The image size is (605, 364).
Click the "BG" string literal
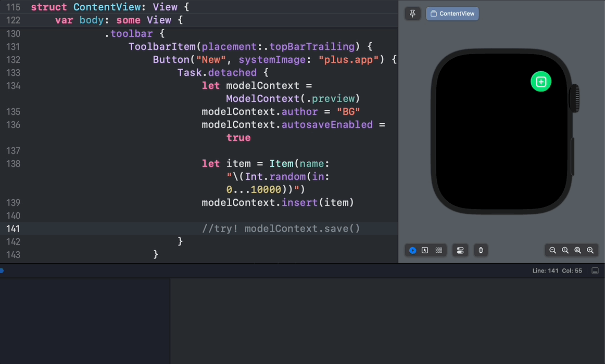348,112
